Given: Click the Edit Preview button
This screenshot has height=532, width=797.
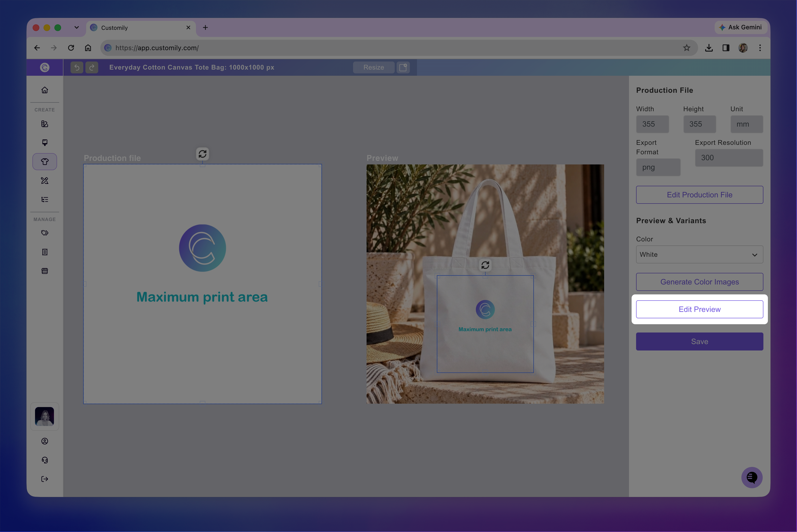Looking at the screenshot, I should click(x=700, y=310).
